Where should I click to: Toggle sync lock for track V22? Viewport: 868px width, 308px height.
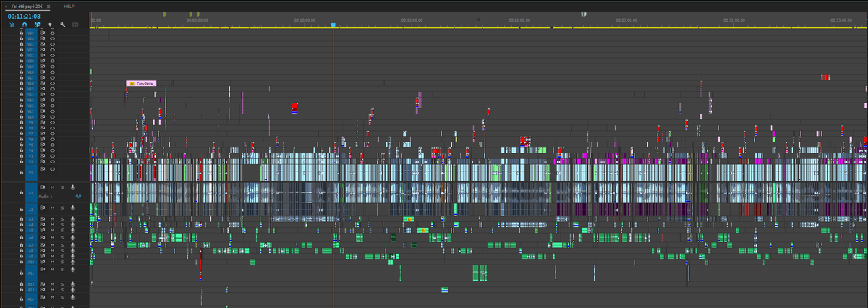[42, 50]
